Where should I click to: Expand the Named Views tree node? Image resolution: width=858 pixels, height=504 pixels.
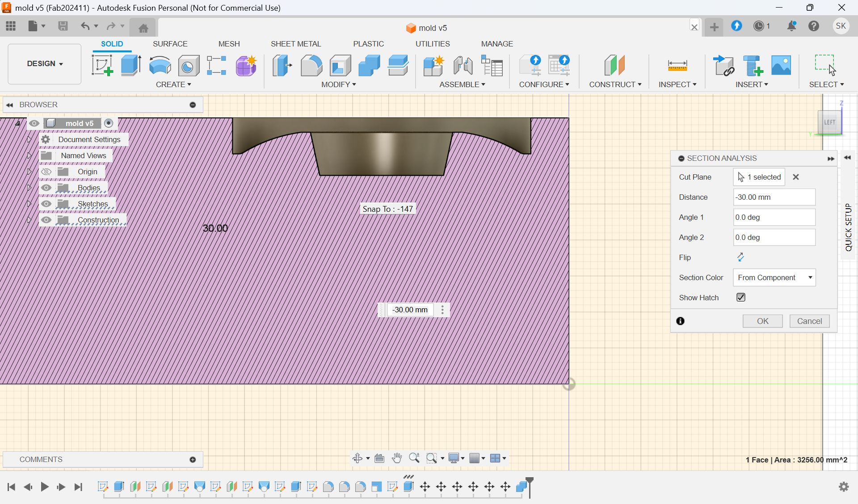click(29, 155)
